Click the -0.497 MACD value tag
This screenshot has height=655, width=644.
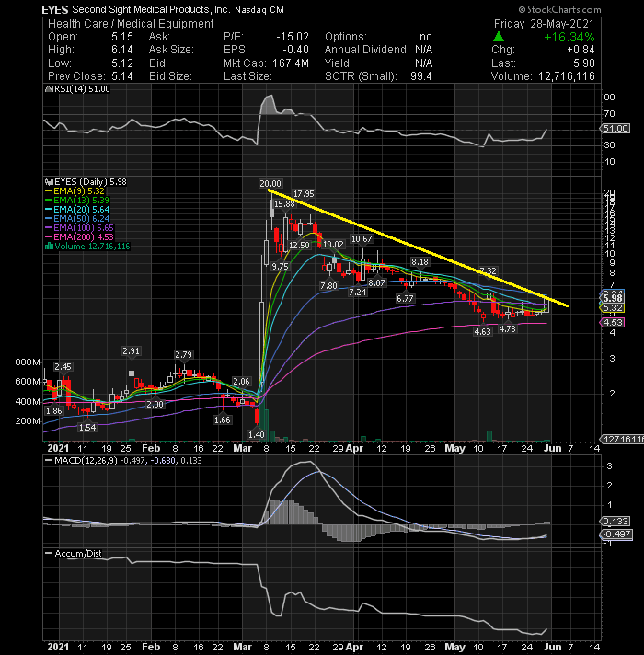616,534
